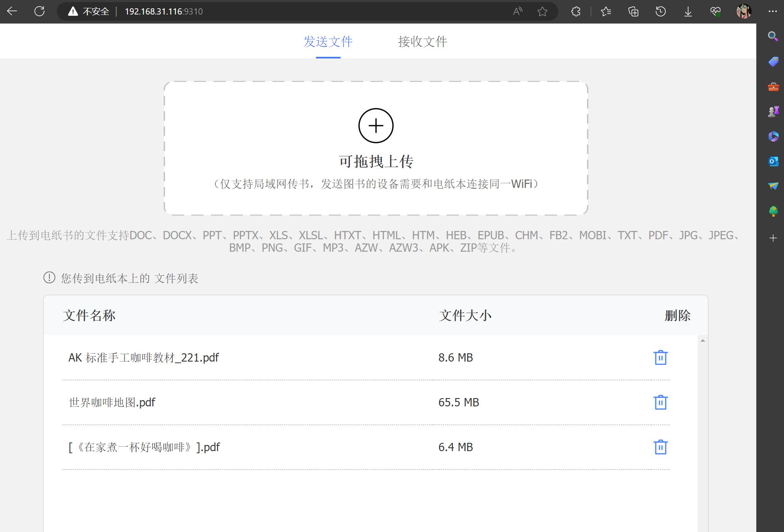This screenshot has width=784, height=532.
Task: Open the Downloads icon in toolbar
Action: click(688, 11)
